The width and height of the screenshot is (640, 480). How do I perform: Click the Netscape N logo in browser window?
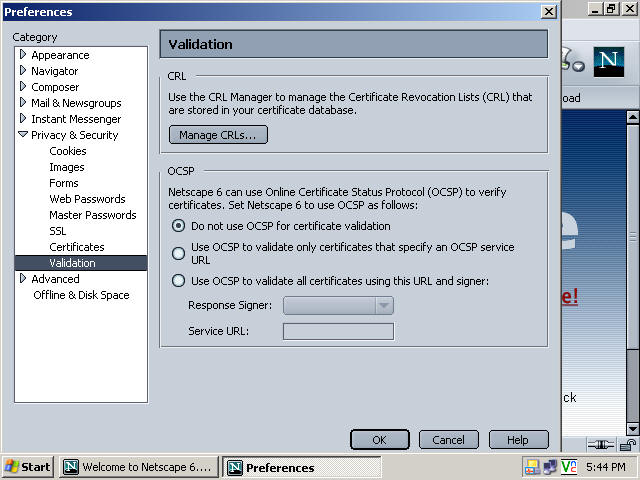coord(609,62)
